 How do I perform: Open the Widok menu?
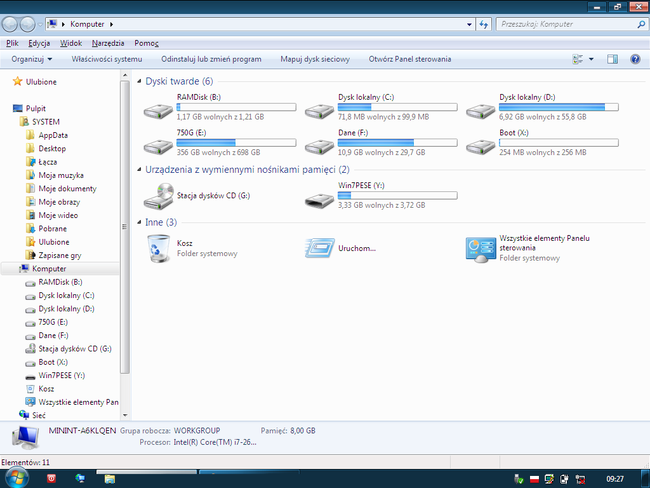coord(71,43)
